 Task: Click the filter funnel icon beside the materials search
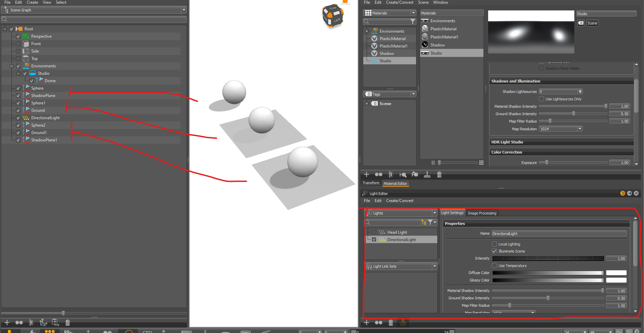click(413, 22)
